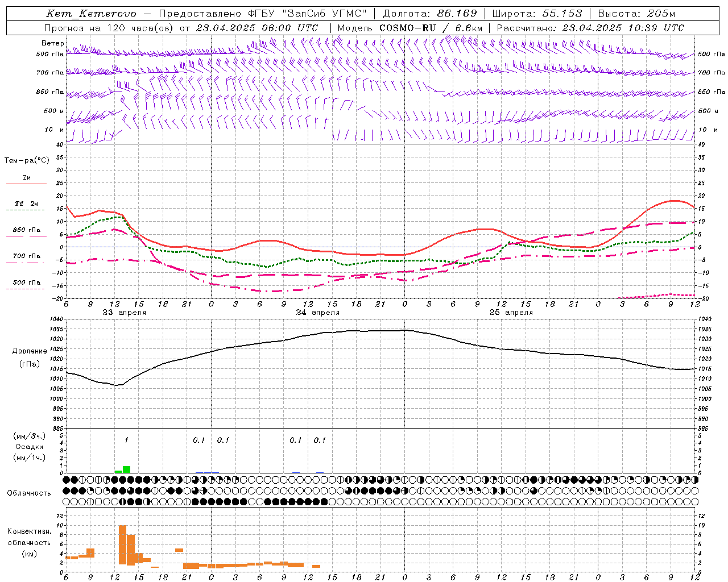
Task: Click the 'Давление' pressure panel label
Action: [x=30, y=351]
